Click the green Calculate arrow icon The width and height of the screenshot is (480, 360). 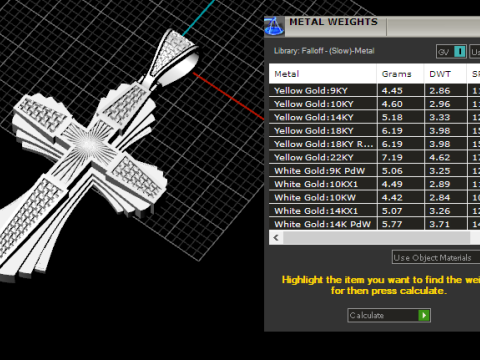(424, 315)
